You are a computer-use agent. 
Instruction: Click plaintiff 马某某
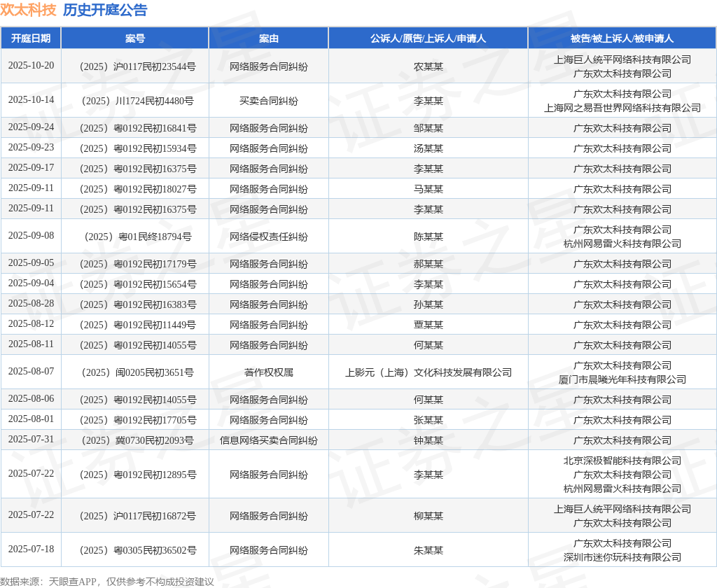428,189
